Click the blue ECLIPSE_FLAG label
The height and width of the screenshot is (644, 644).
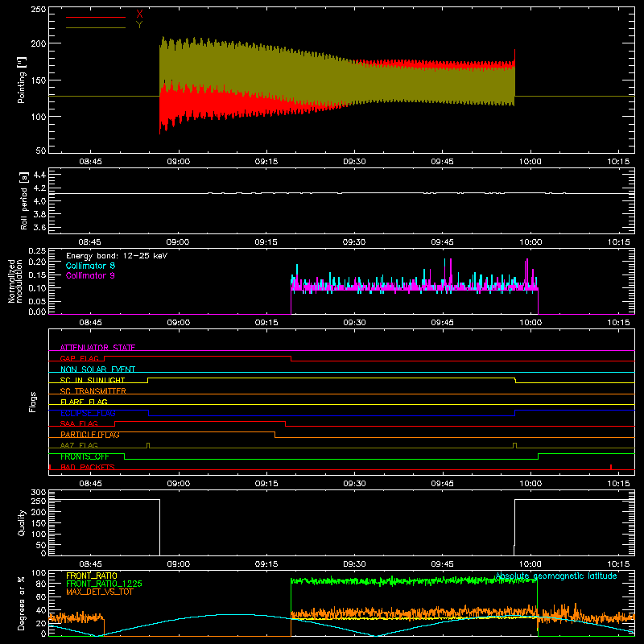coord(88,413)
